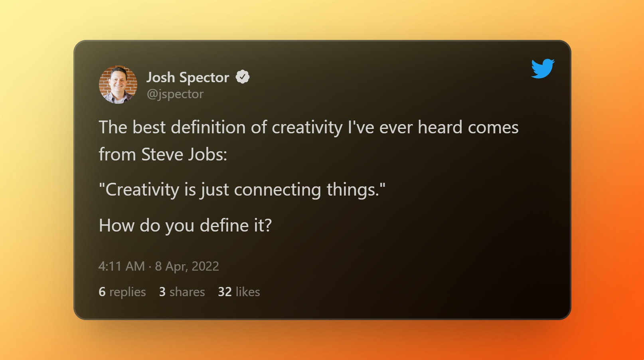
Task: Click the word "best" in the tweet
Action: click(149, 128)
